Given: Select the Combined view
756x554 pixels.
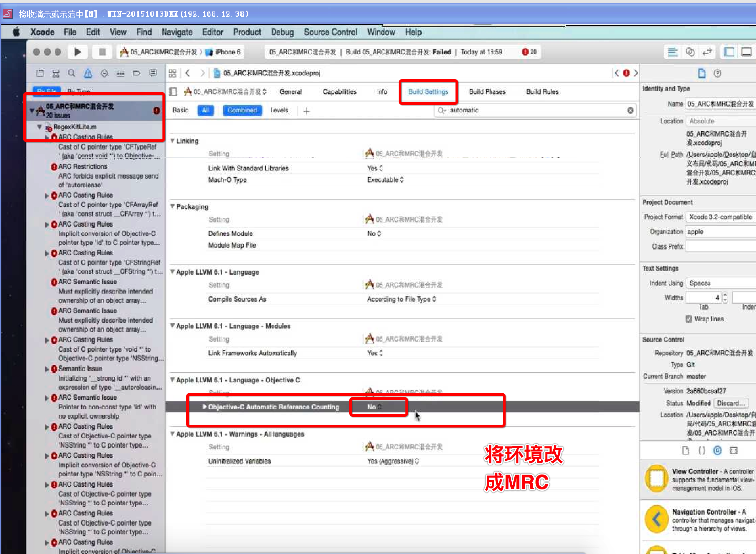Looking at the screenshot, I should (x=242, y=110).
